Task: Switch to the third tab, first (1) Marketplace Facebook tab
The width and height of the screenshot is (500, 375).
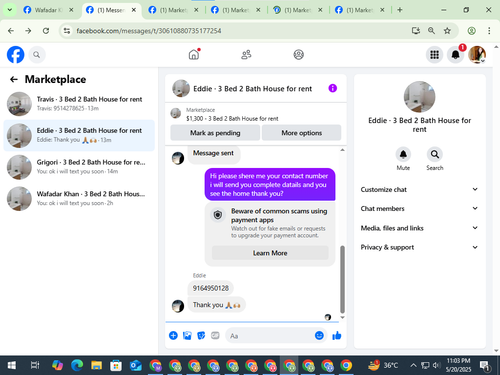Action: [173, 10]
